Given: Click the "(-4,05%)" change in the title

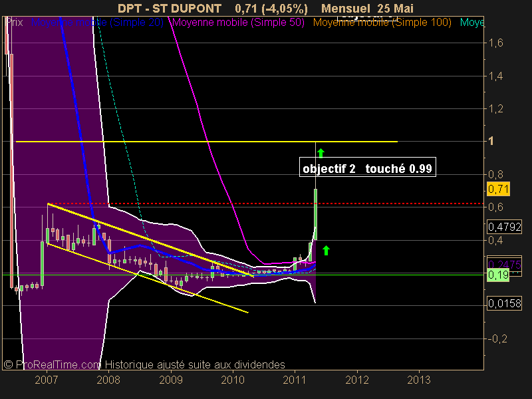Looking at the screenshot, I should click(285, 9).
